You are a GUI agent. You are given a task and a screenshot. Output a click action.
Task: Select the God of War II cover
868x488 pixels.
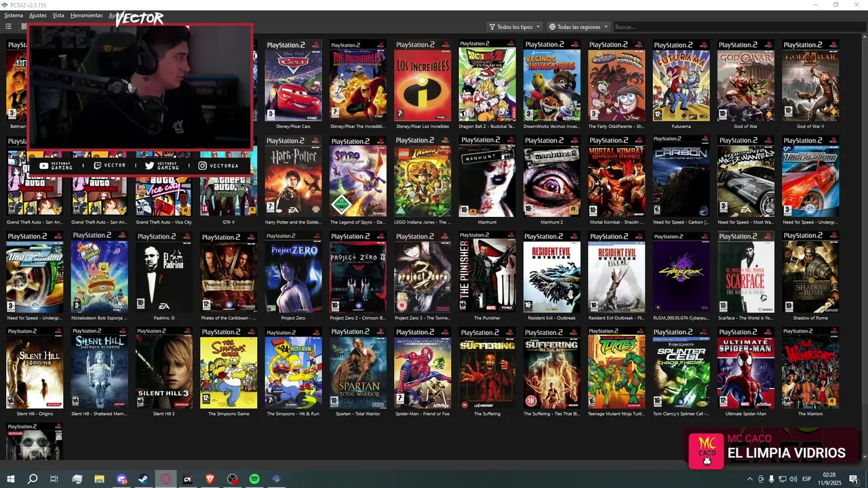(x=810, y=81)
